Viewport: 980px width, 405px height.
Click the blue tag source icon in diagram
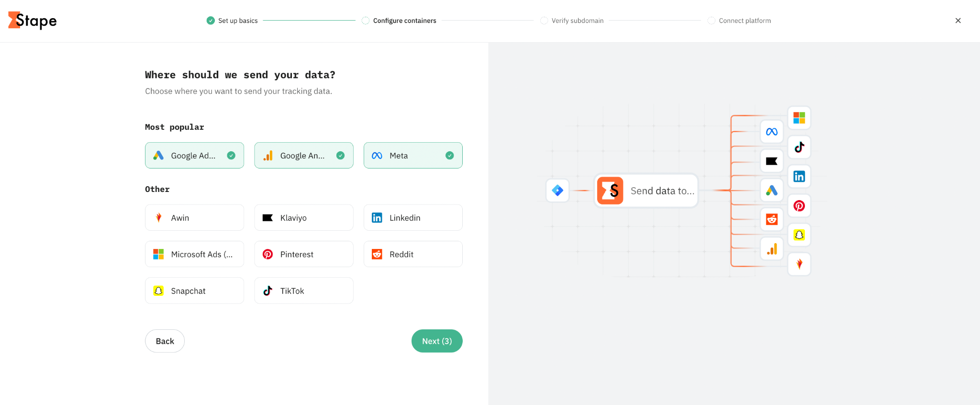(557, 191)
